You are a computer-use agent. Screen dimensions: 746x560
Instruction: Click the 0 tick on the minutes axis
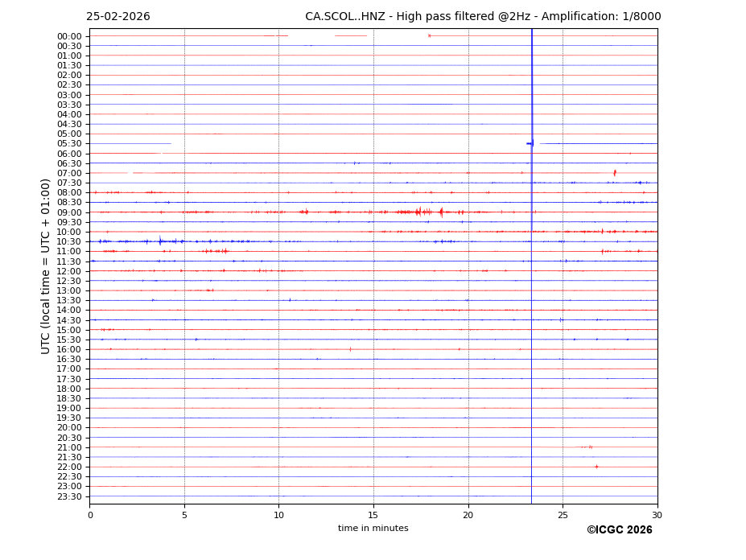click(x=90, y=515)
